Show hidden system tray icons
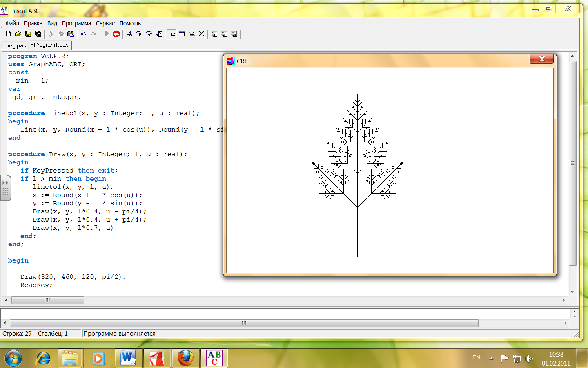 click(x=491, y=359)
